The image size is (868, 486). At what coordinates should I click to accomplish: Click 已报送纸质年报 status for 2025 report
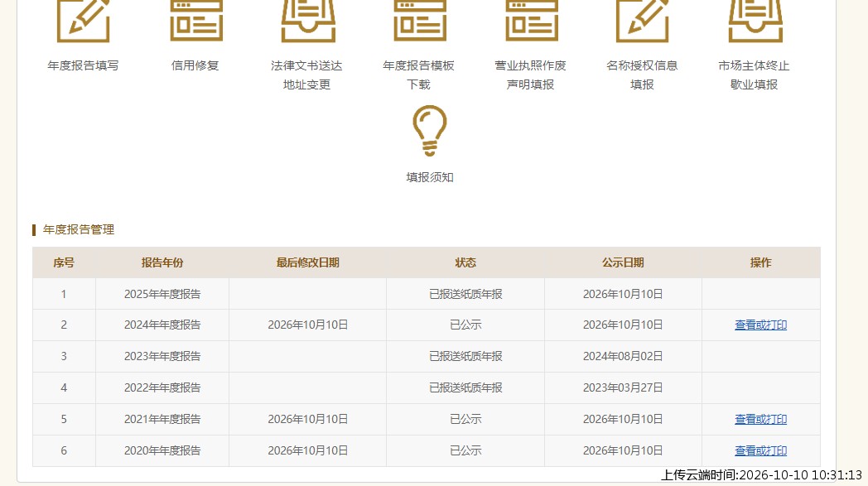pos(465,295)
